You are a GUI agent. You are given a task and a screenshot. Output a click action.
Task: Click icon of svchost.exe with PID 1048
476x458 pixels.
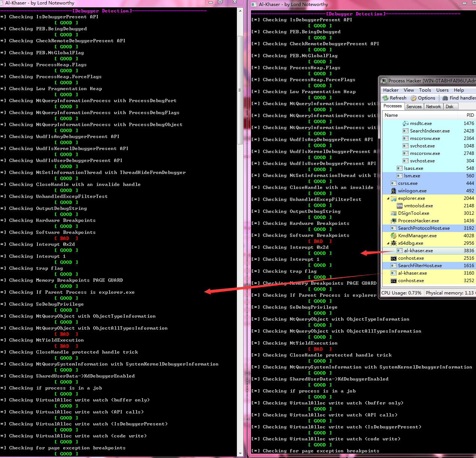point(406,146)
